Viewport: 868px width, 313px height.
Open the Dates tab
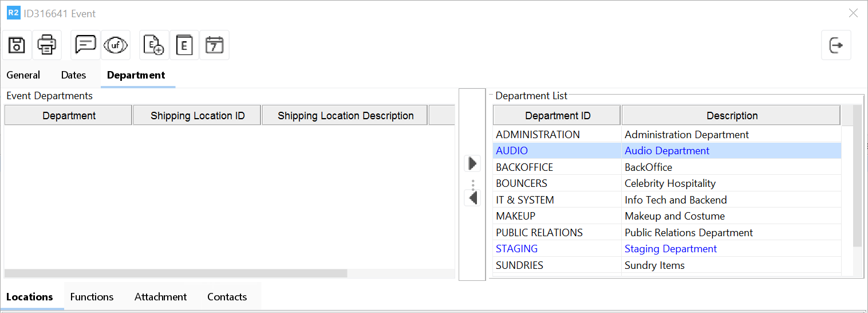(x=73, y=75)
